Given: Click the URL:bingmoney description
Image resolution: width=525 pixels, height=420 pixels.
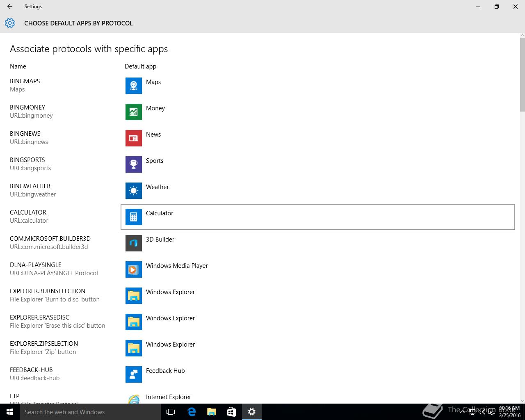Looking at the screenshot, I should 31,116.
